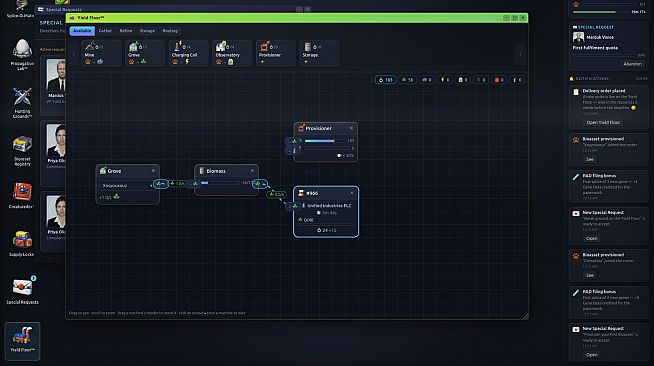Add a Grove machine from the palette
The image size is (654, 366).
[x=145, y=53]
